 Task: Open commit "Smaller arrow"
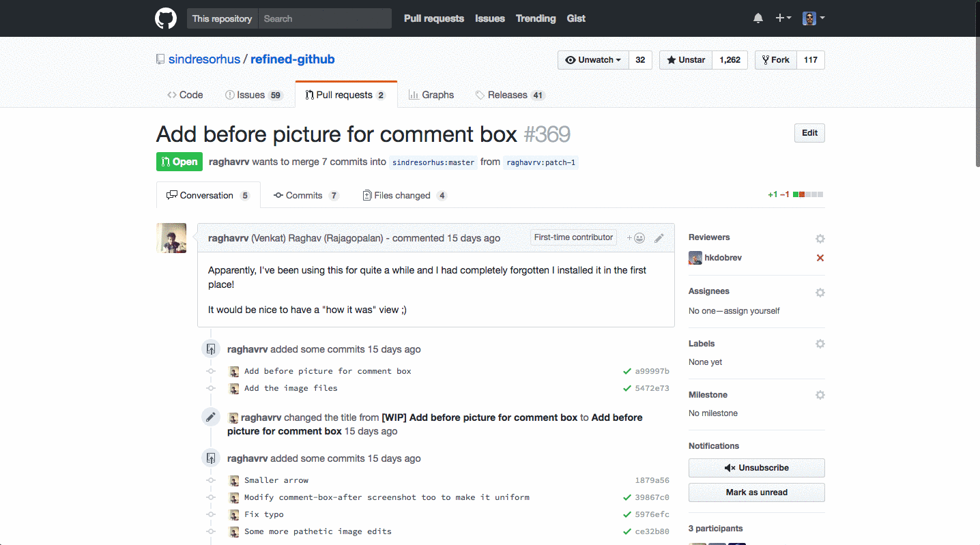click(276, 480)
